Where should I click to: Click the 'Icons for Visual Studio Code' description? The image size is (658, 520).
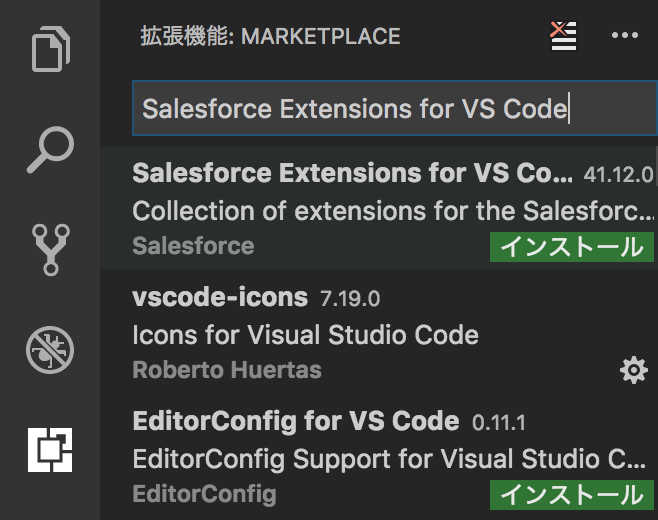point(305,334)
